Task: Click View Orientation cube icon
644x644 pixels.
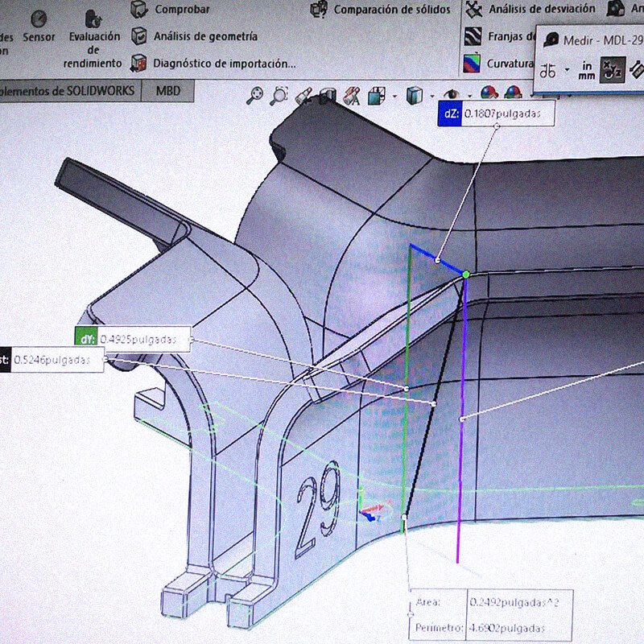Action: (x=376, y=96)
